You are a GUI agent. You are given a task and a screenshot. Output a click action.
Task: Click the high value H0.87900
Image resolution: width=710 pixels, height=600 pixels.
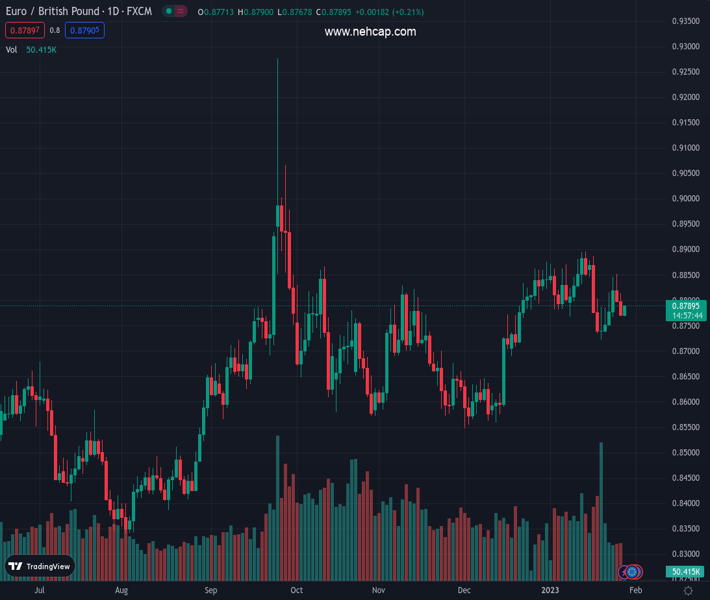tap(255, 12)
